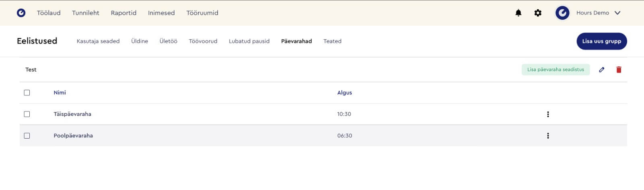This screenshot has width=644, height=190.
Task: Click the Hours logo in the navbar
Action: point(21,13)
